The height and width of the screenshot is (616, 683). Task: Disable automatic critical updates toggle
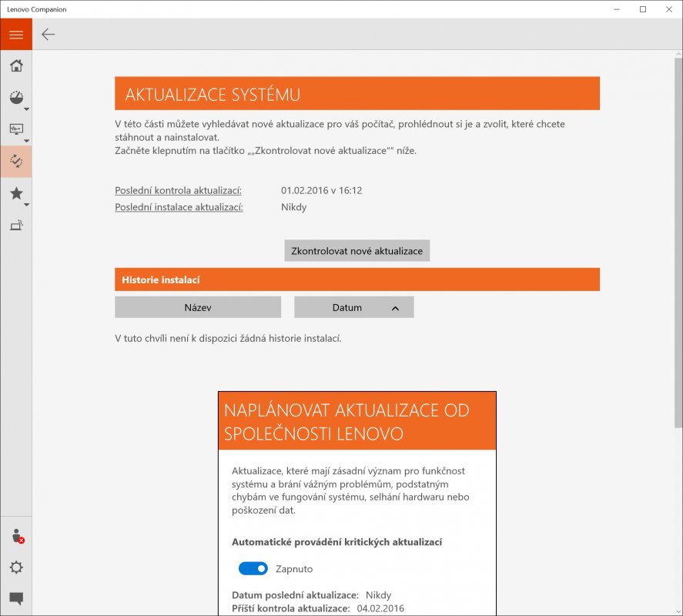point(252,568)
